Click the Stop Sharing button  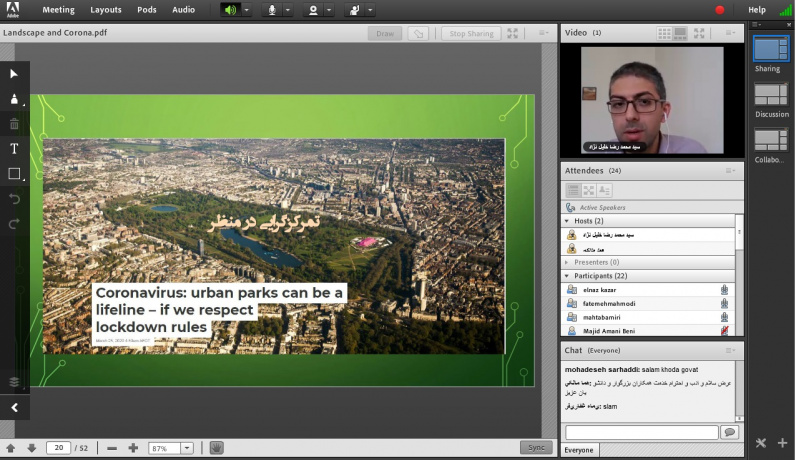[470, 33]
